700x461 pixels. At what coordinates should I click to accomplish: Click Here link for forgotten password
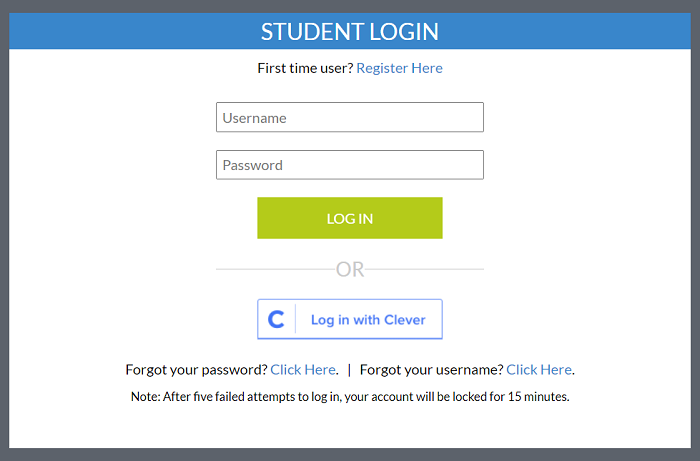point(303,370)
